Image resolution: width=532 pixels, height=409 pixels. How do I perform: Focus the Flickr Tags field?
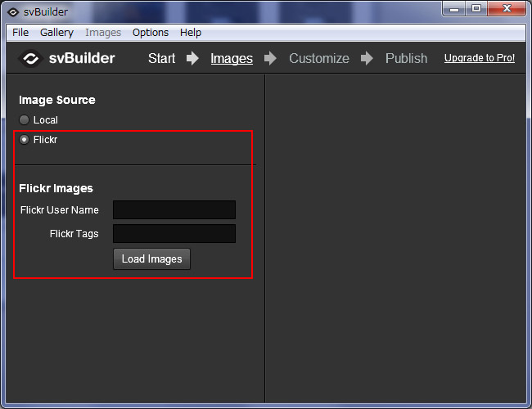click(x=174, y=234)
